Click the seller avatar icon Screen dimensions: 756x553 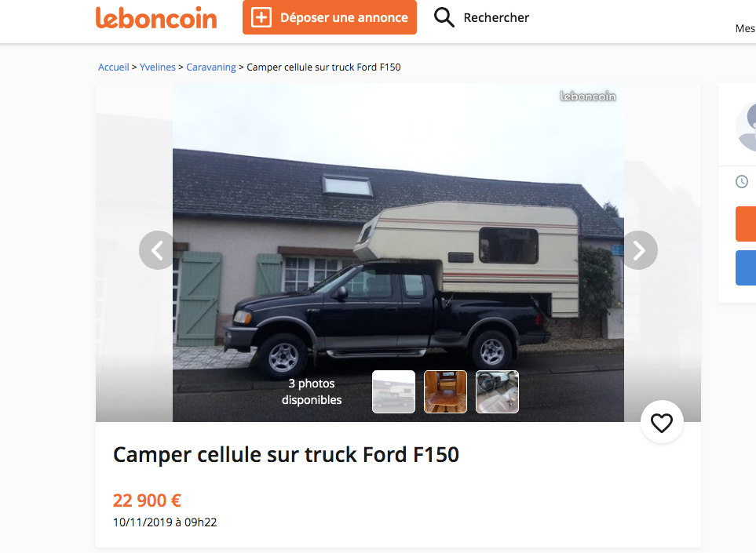pyautogui.click(x=747, y=127)
